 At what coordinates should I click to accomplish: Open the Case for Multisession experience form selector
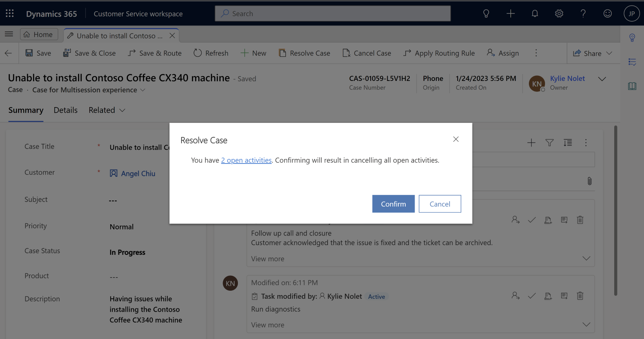point(89,90)
